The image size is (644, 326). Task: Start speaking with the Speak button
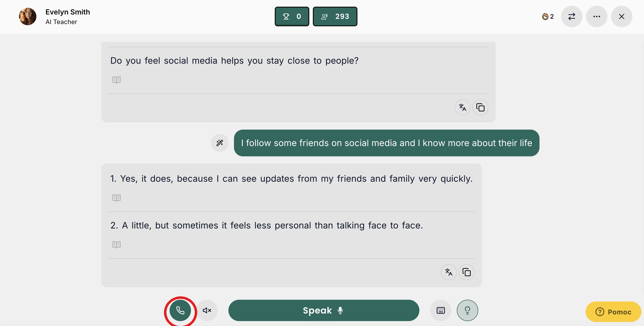click(324, 310)
